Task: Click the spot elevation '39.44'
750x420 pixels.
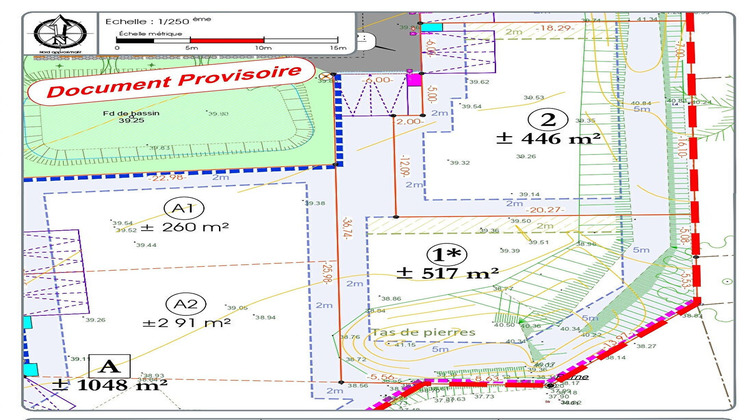Action: 146,245
